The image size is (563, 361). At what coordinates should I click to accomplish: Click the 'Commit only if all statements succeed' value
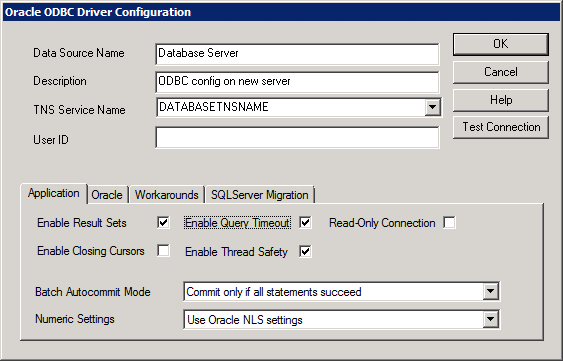274,292
